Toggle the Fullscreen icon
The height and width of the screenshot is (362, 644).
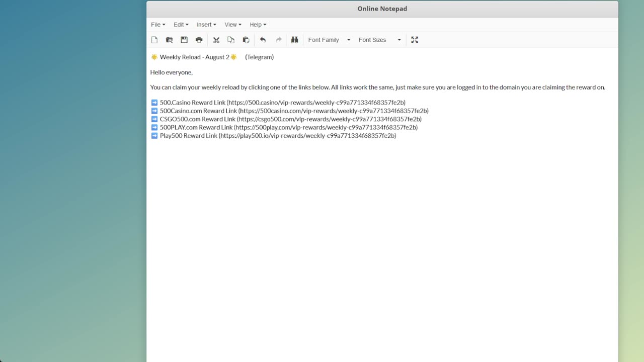[x=415, y=40]
